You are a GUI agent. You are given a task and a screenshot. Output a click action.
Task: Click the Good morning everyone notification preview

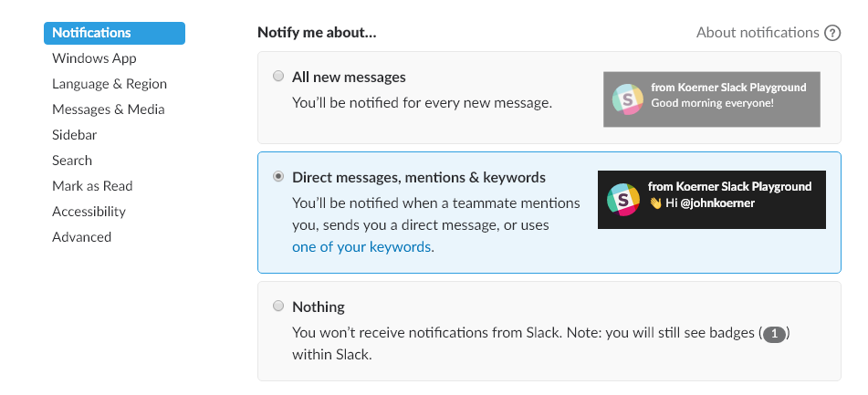[712, 99]
